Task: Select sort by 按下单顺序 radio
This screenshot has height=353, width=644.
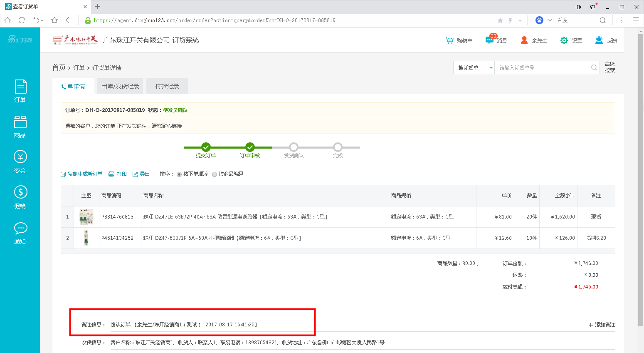Action: 179,174
